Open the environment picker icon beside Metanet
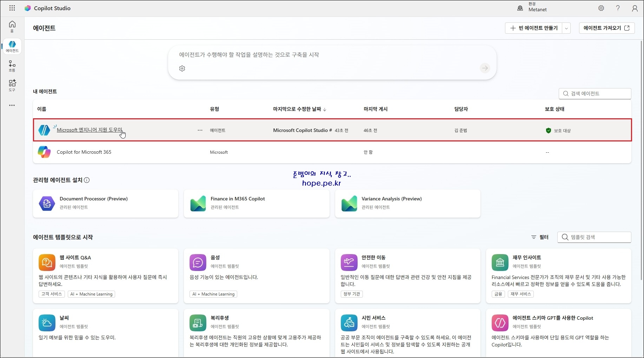 [520, 8]
